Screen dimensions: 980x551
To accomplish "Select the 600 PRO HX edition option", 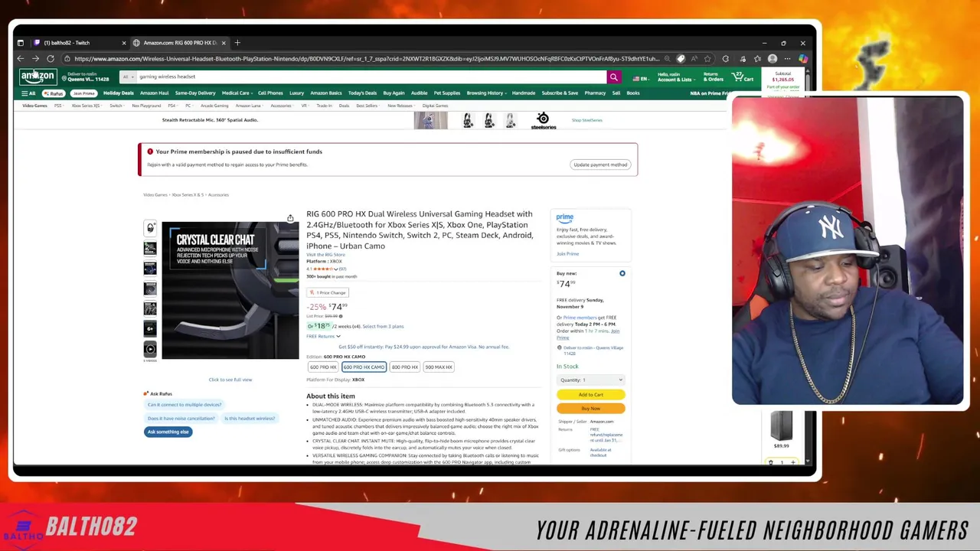I will pyautogui.click(x=323, y=367).
